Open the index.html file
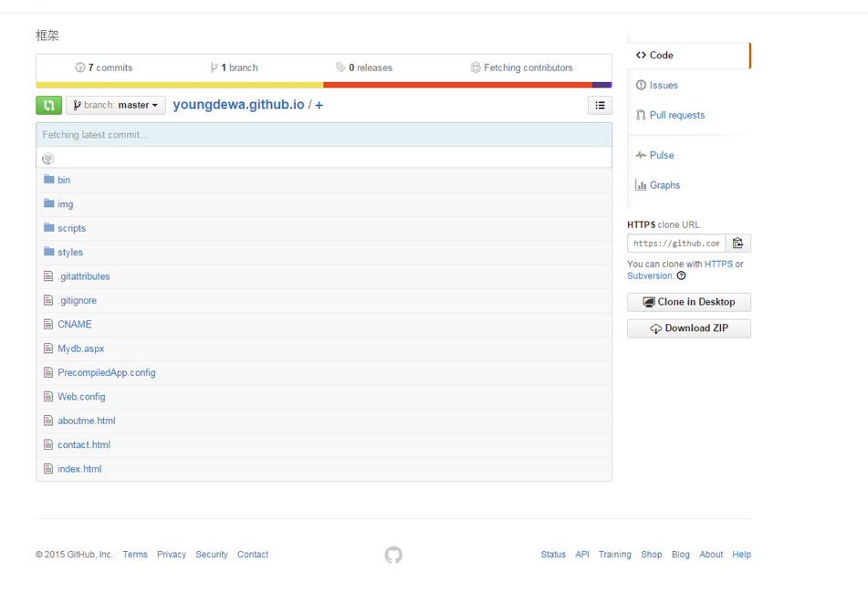Viewport: 868px width, 593px height. pos(79,469)
